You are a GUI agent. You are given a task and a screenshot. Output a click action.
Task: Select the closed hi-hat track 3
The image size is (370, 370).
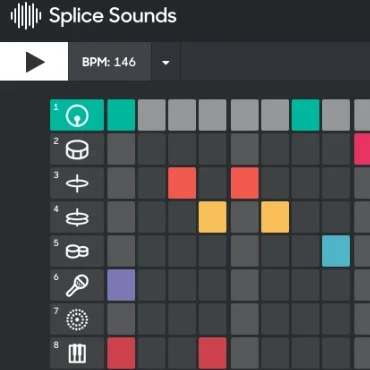point(77,183)
